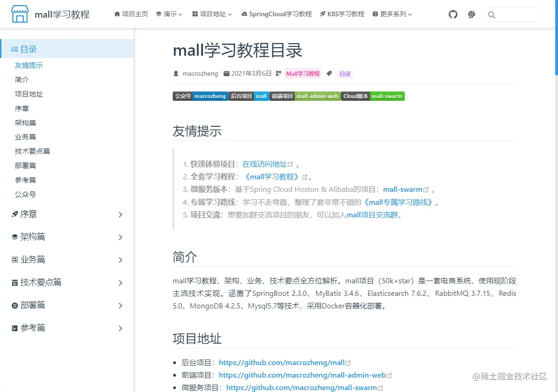Open the mall-swarm link in tips
The image size is (558, 392).
coord(405,189)
